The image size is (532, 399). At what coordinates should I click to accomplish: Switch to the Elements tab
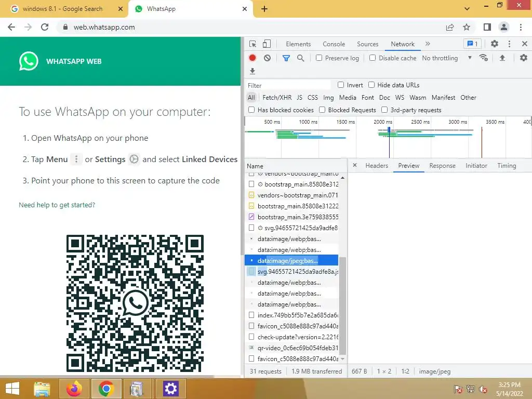click(298, 44)
